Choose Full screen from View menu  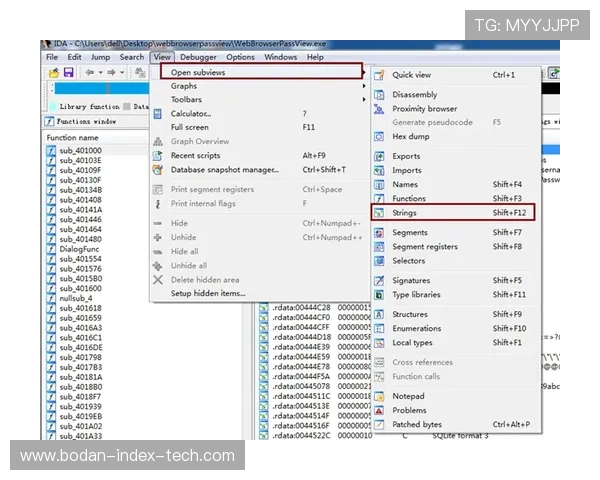tap(190, 128)
